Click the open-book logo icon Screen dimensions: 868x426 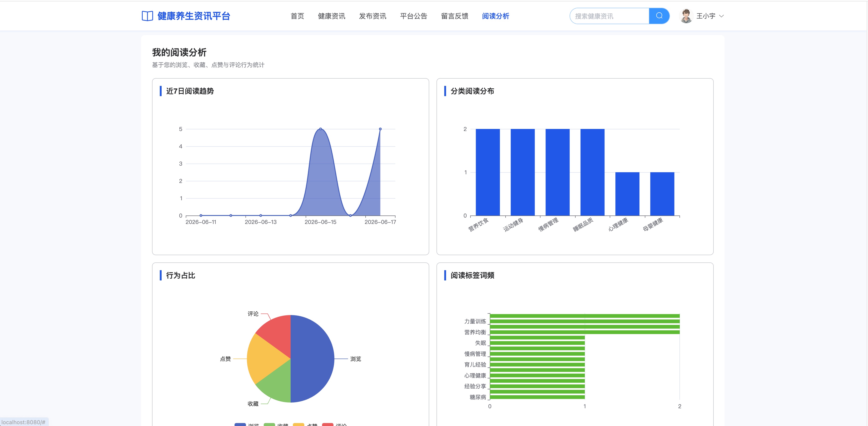147,16
